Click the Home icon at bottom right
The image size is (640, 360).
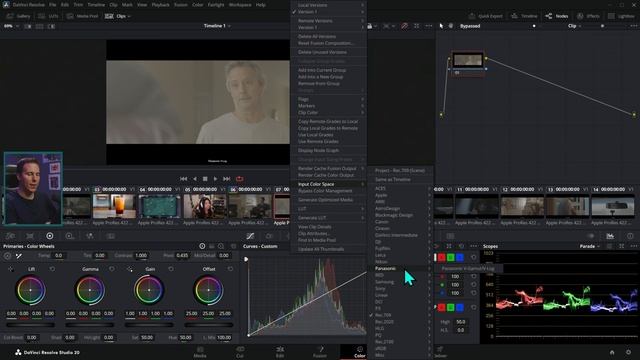[612, 352]
